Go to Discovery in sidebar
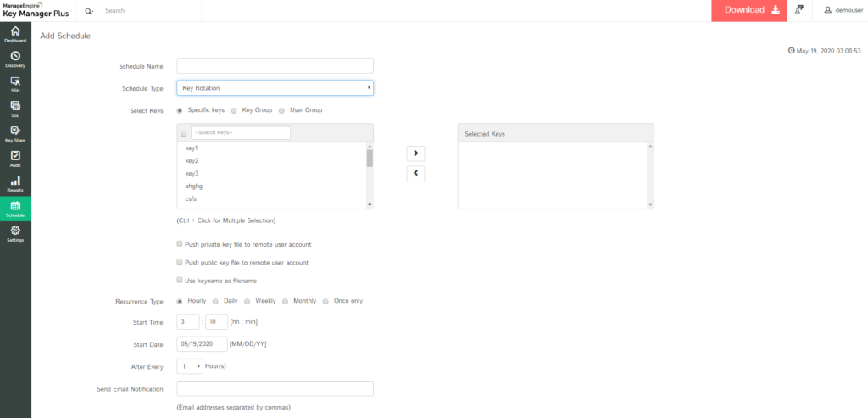Image resolution: width=868 pixels, height=418 pixels. (15, 59)
